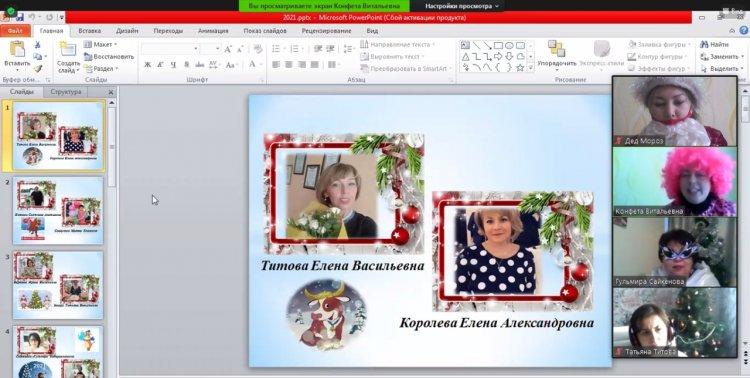Click the Найти find button

[714, 44]
